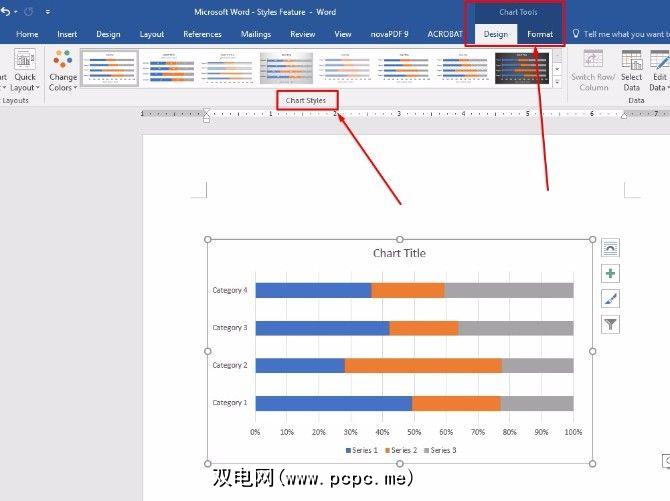Select the sixth chart style thumbnail
The height and width of the screenshot is (501, 670).
point(404,68)
